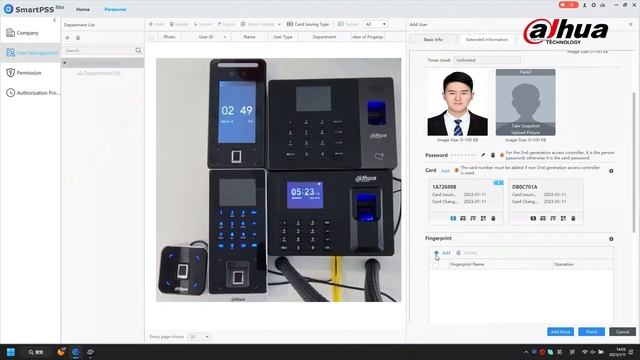Open the All filter dropdown
This screenshot has height=360, width=640.
pos(376,24)
